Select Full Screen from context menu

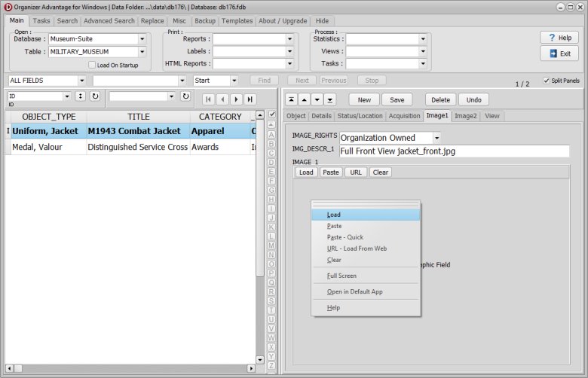pos(341,276)
